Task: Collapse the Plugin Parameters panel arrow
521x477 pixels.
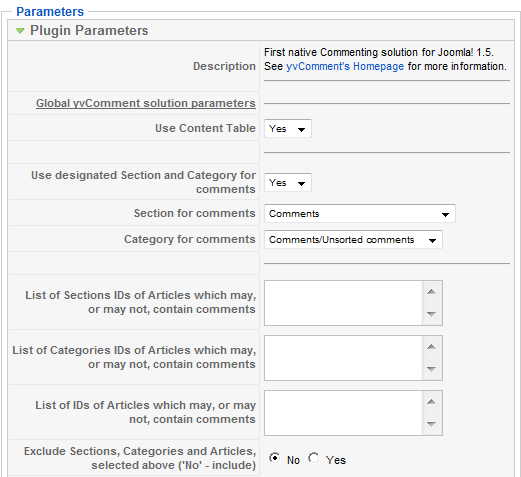Action: point(20,31)
